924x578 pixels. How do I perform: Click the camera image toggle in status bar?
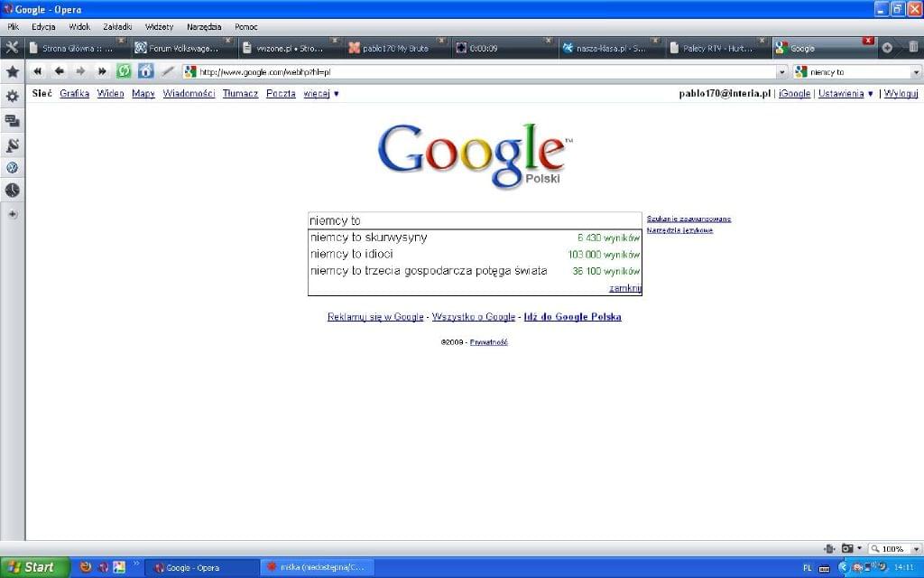point(847,548)
